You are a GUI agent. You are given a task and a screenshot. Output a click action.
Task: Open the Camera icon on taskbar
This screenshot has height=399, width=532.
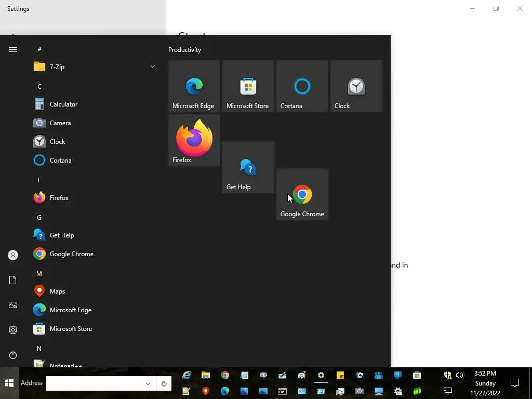tap(360, 391)
